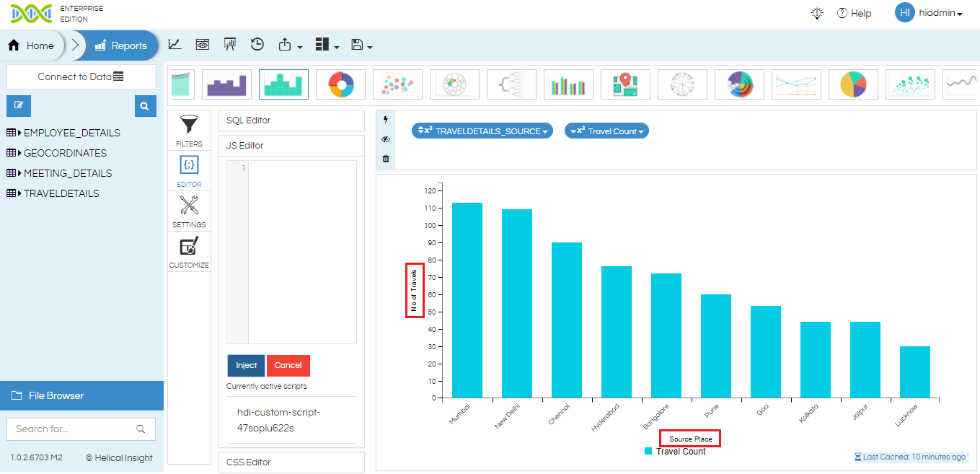
Task: Select the circle packing chart type
Action: pos(454,84)
